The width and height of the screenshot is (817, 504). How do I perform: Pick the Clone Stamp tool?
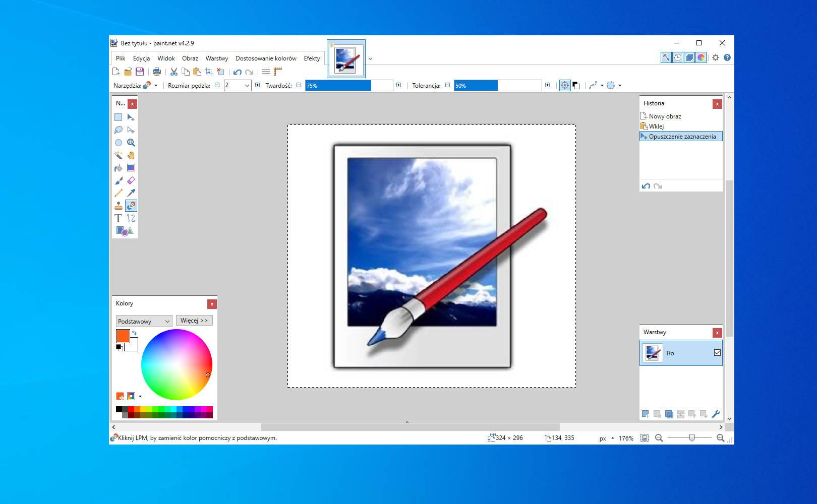pyautogui.click(x=118, y=205)
